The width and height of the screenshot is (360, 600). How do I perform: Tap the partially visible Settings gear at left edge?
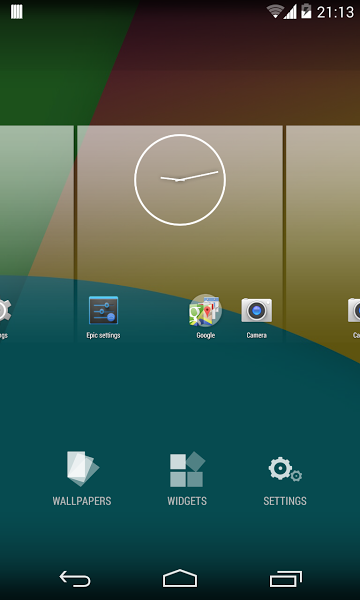[5, 317]
